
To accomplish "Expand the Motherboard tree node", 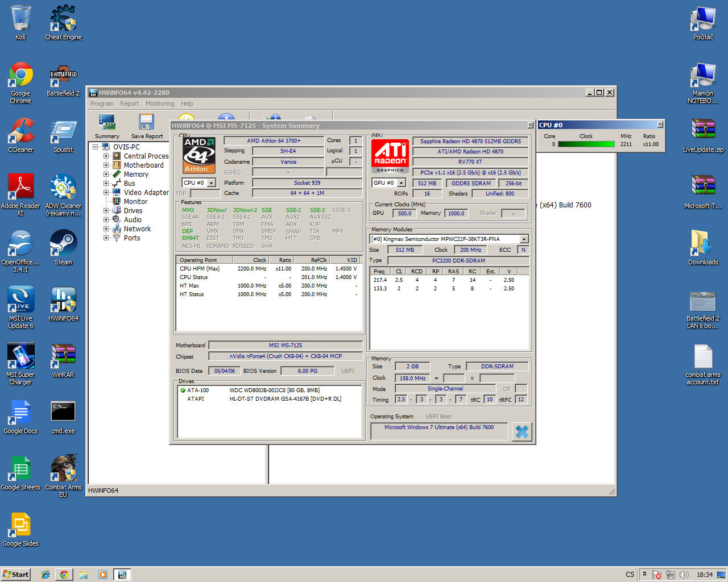I will (106, 165).
